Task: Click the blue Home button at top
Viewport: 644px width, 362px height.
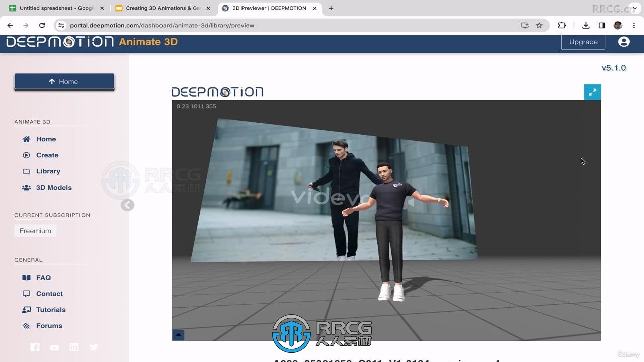Action: click(64, 81)
